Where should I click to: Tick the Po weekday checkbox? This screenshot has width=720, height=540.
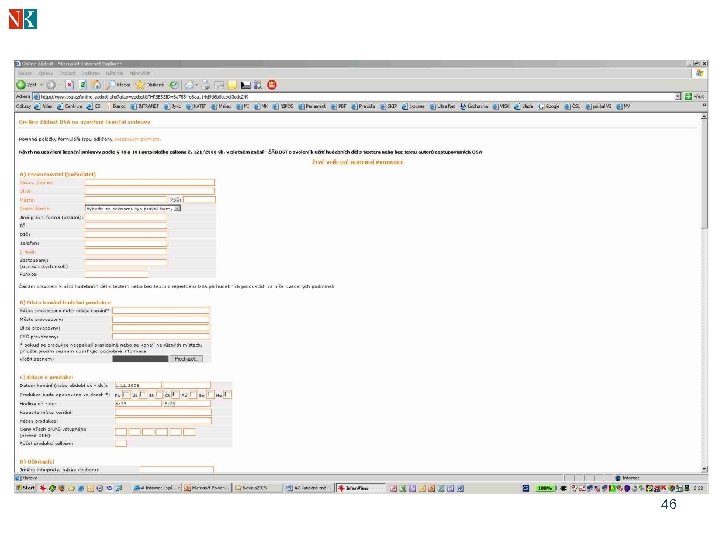(x=126, y=394)
